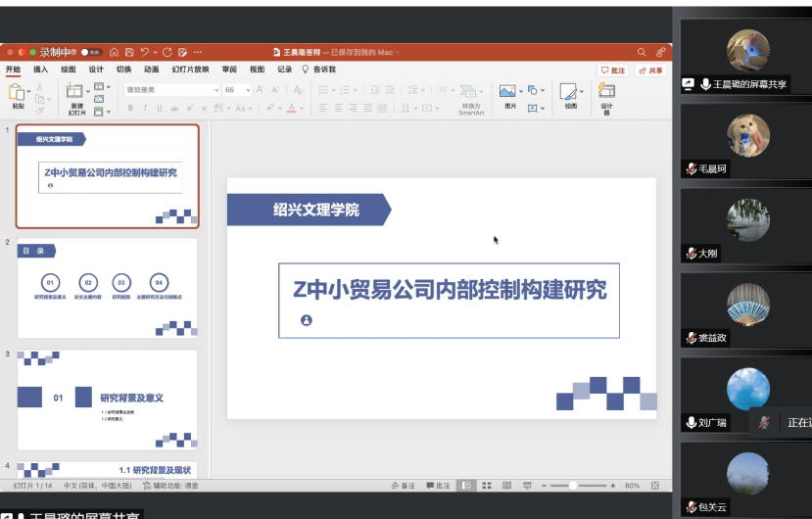Open the Designer (设计器) icon
The height and width of the screenshot is (519, 812).
click(x=606, y=91)
